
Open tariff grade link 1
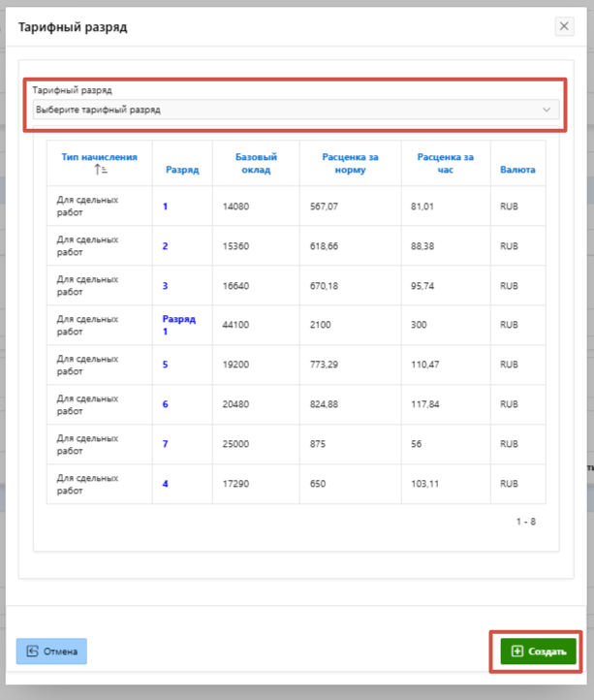coord(166,207)
